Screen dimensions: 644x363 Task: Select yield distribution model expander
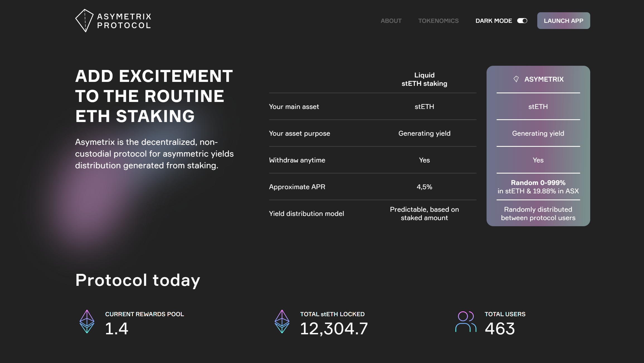(x=307, y=214)
